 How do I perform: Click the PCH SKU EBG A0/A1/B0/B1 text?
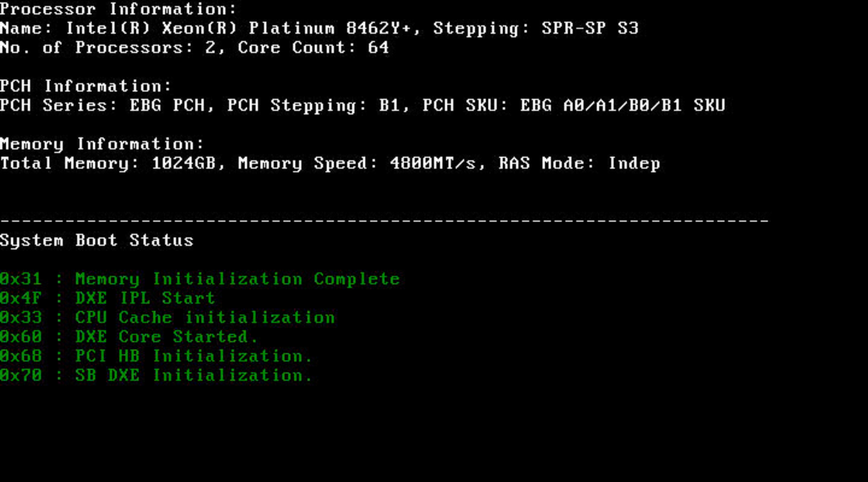click(x=574, y=105)
